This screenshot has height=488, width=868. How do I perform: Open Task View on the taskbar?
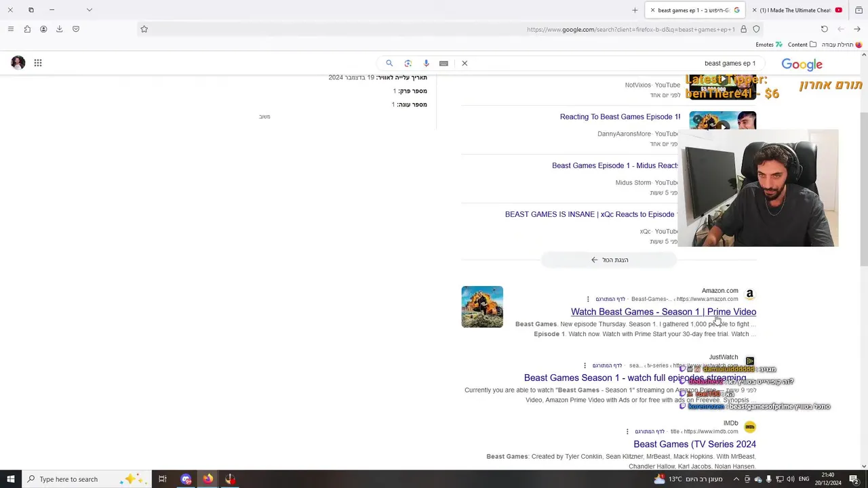pyautogui.click(x=162, y=479)
